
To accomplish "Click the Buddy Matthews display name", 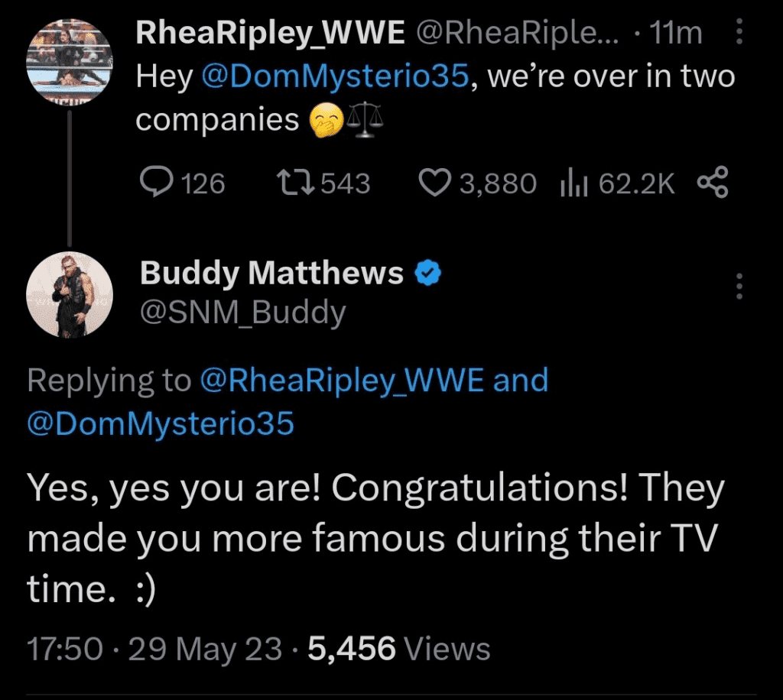I will coord(271,273).
